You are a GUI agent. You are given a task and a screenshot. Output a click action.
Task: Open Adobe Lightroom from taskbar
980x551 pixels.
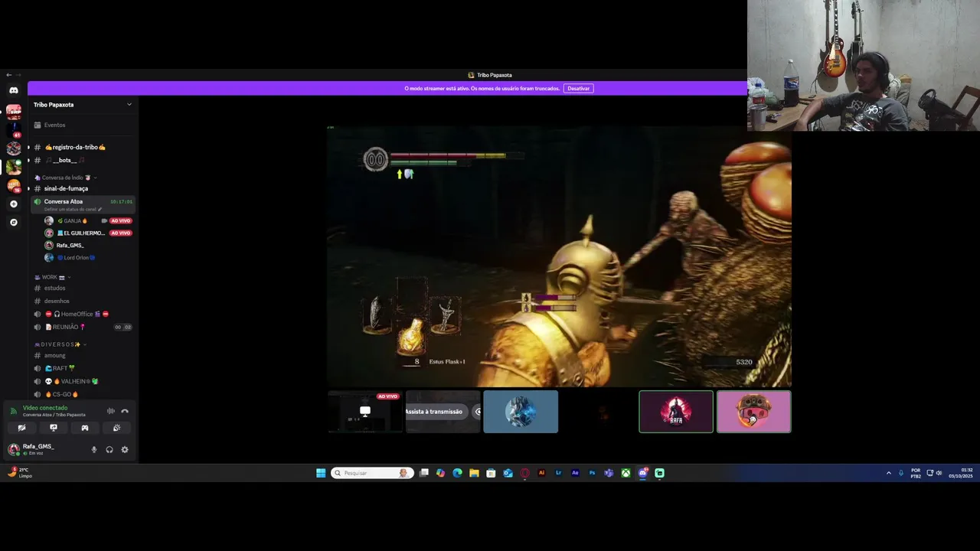(558, 473)
